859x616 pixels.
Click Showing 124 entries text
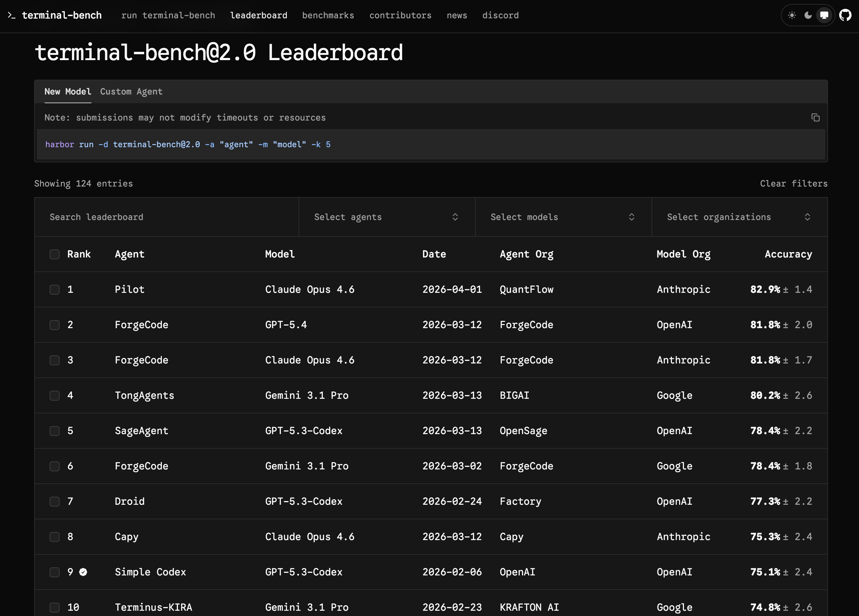pos(83,183)
